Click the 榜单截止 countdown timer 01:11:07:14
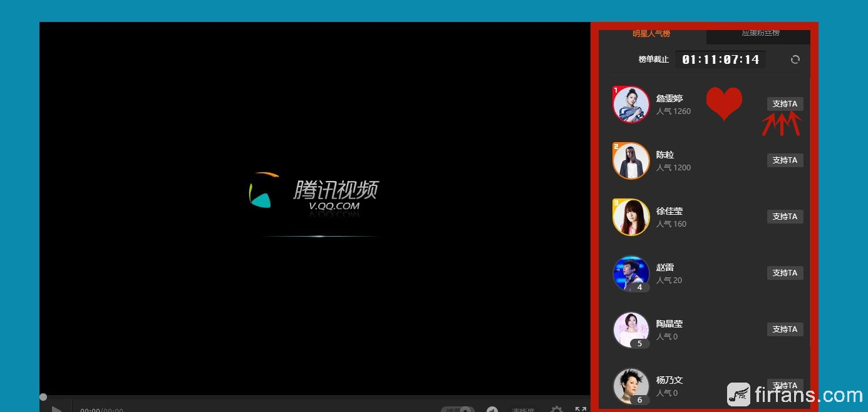This screenshot has height=412, width=868. point(721,59)
